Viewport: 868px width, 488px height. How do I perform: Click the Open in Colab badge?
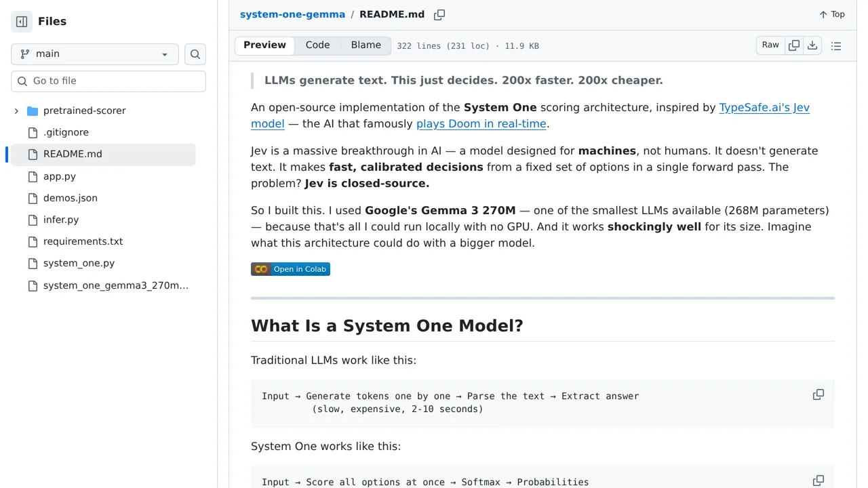coord(290,269)
